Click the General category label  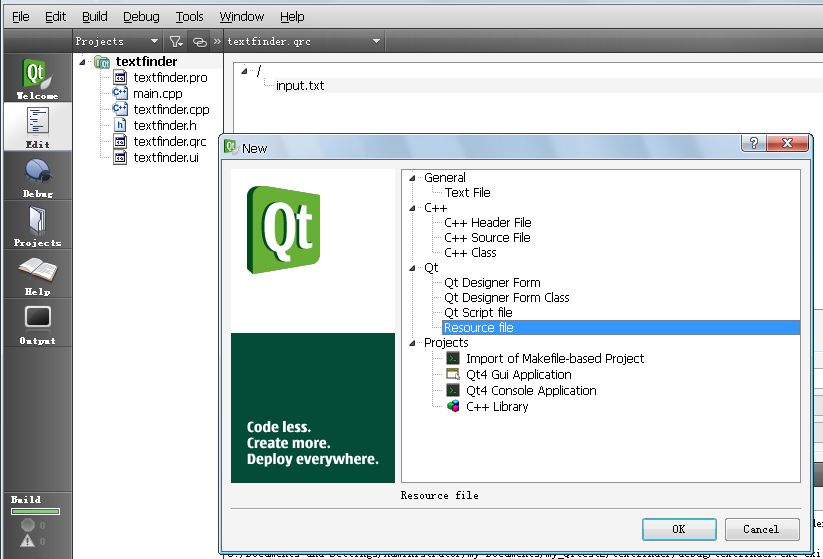445,178
